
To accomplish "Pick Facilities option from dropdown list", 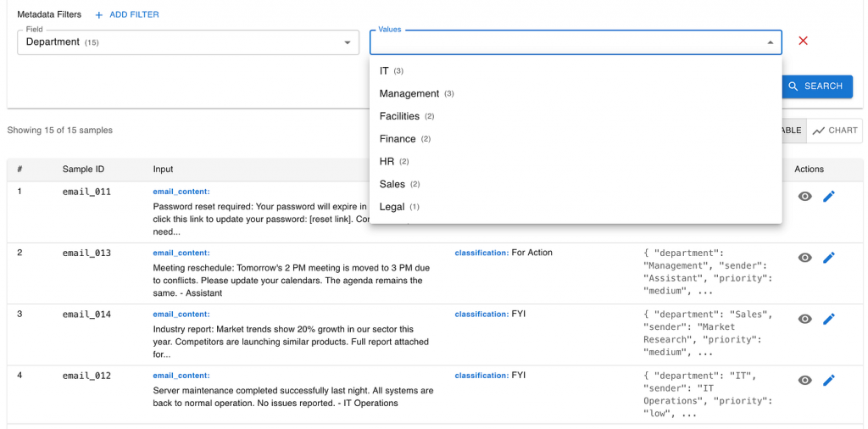I will point(399,116).
